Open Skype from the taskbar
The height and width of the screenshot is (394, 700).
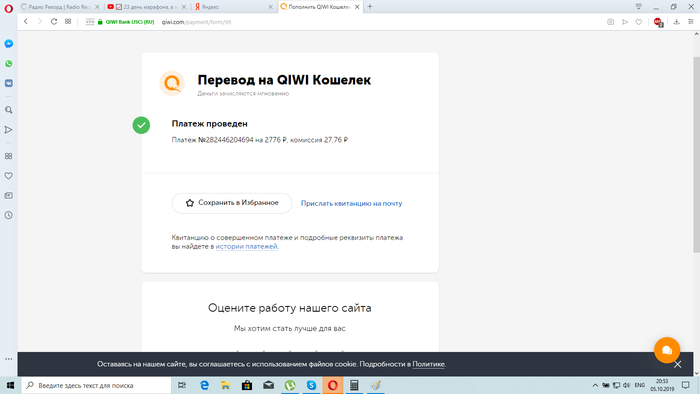311,385
